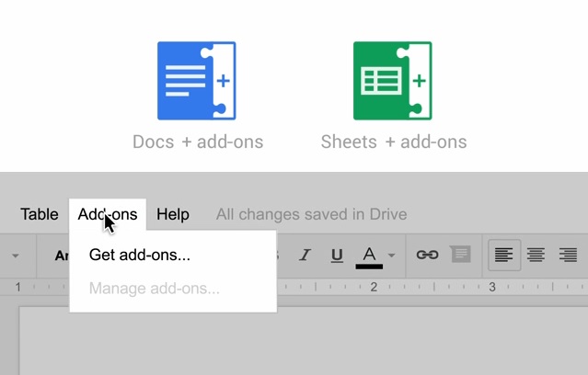Screen dimensions: 588x375
Task: Expand the dropdown arrow at toolbar's left edge
Action: (x=15, y=256)
